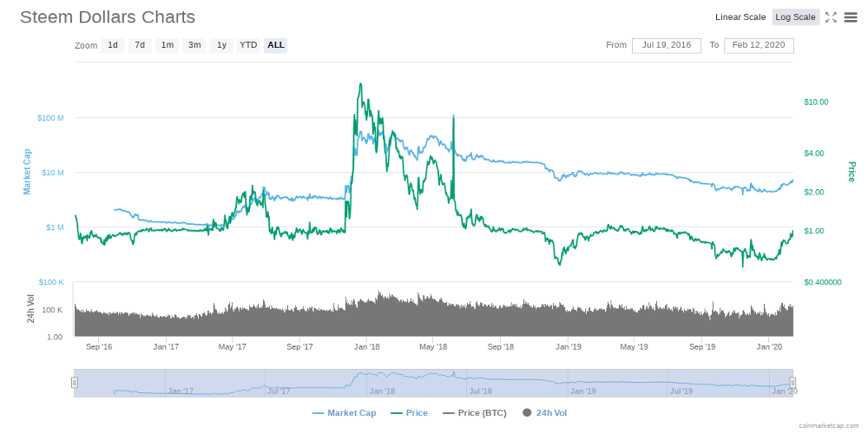
Task: Set zoom to 1y
Action: coord(221,45)
